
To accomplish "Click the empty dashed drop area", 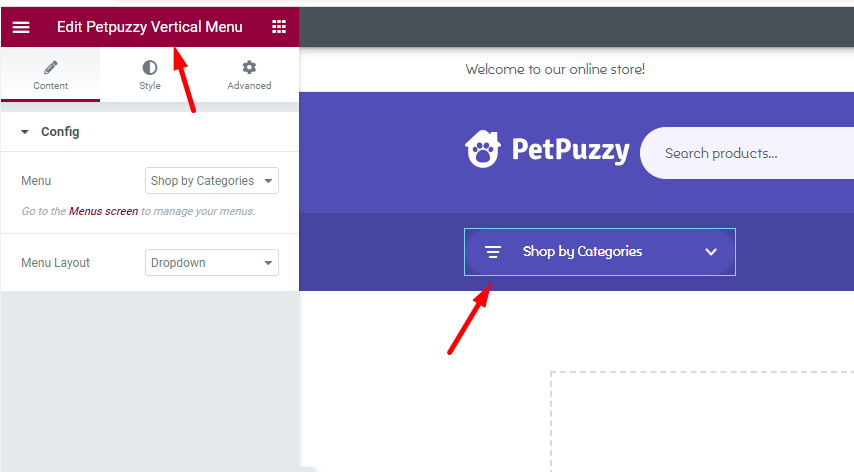I will 702,422.
